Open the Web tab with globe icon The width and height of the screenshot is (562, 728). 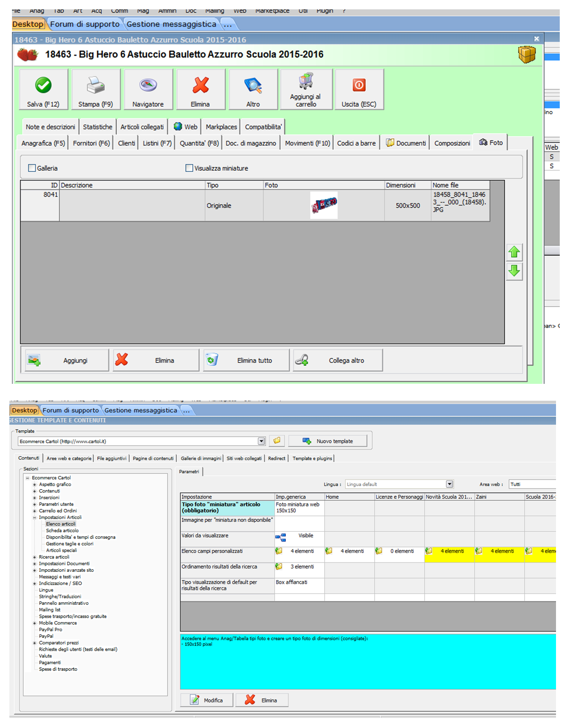[x=185, y=127]
